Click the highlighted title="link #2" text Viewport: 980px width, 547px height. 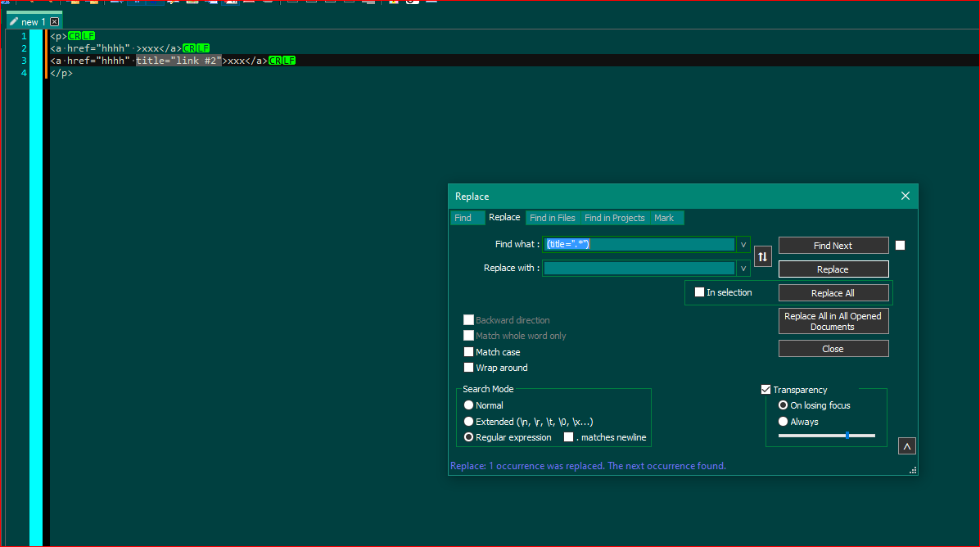(x=178, y=61)
